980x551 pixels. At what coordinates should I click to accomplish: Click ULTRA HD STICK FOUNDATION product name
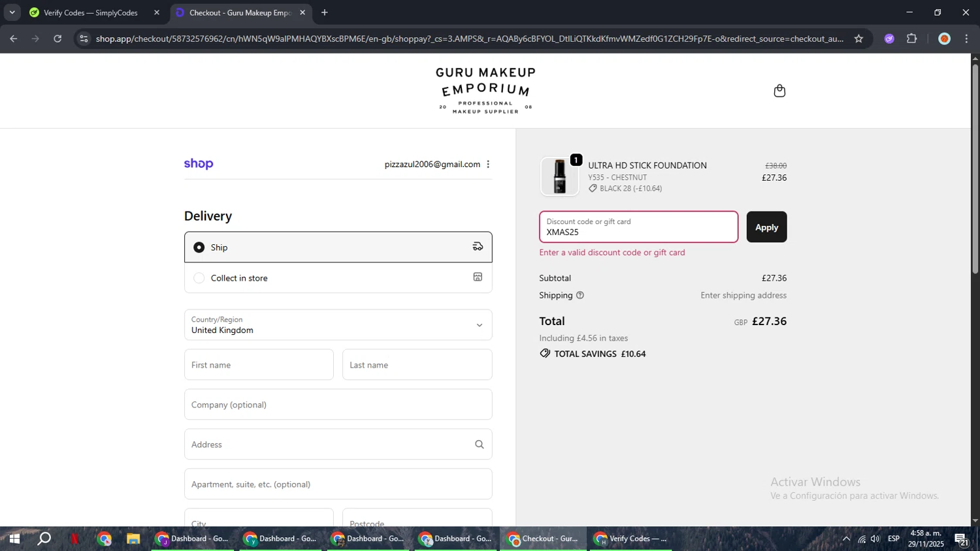pos(647,165)
